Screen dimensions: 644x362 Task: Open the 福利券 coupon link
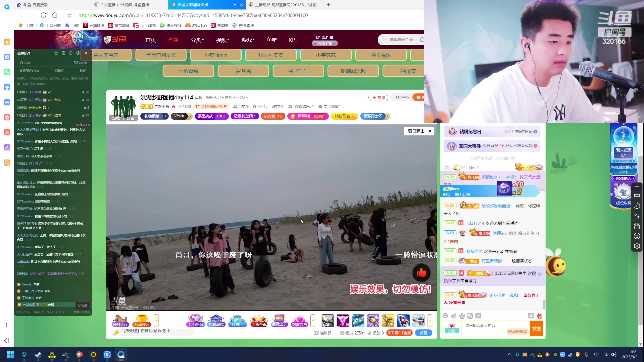(324, 333)
